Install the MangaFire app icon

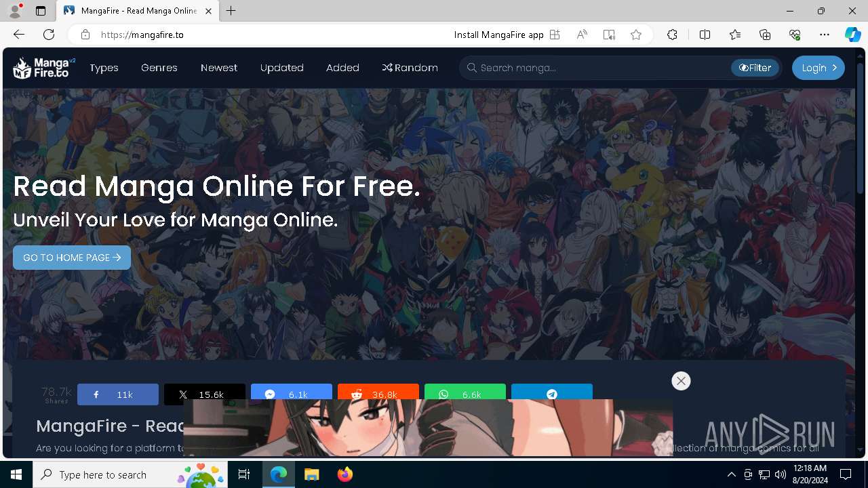tap(555, 35)
